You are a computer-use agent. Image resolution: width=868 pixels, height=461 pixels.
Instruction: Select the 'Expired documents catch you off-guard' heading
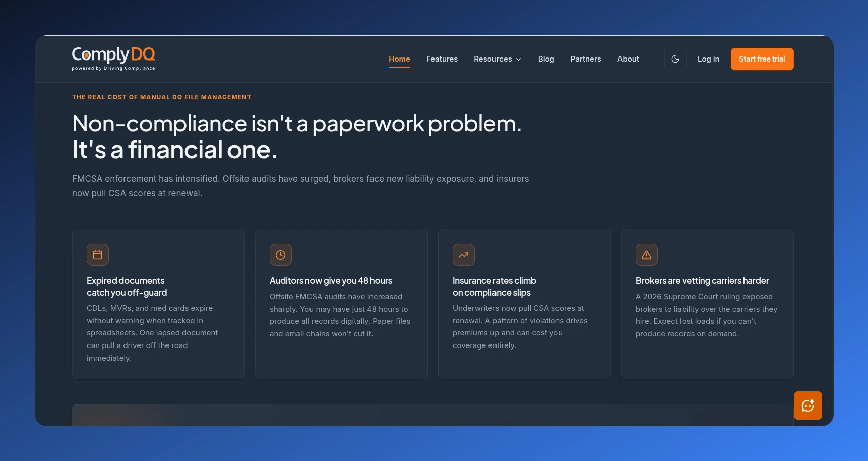click(127, 286)
